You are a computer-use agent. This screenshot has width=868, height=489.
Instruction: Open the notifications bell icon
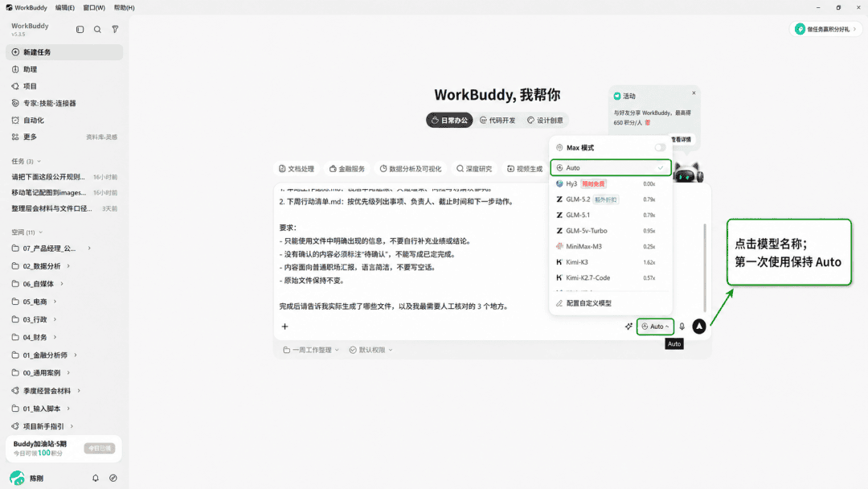tap(95, 478)
